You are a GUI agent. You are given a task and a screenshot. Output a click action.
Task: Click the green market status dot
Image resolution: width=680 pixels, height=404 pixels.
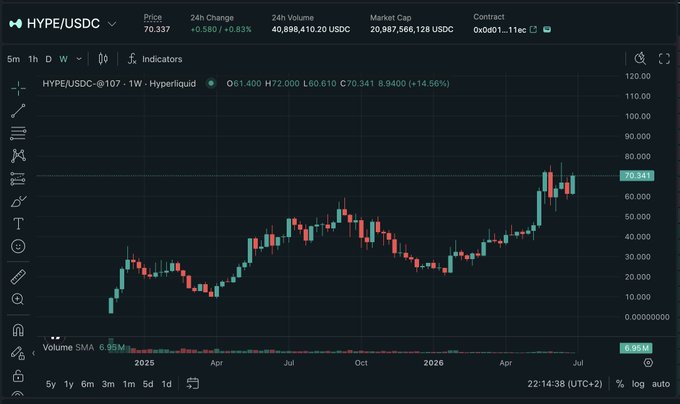[x=211, y=83]
